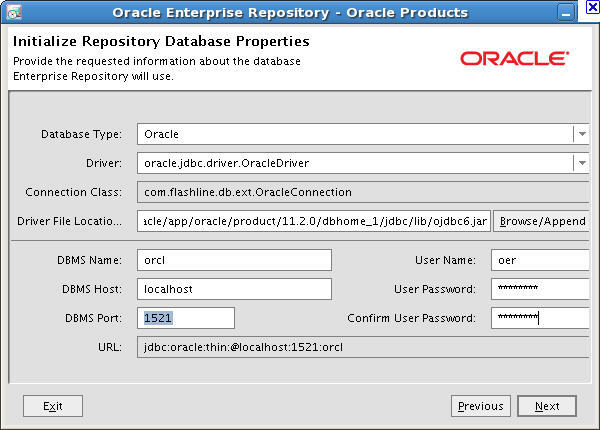Minimize the Oracle Enterprise Repository window
This screenshot has height=430, width=601.
[x=566, y=13]
